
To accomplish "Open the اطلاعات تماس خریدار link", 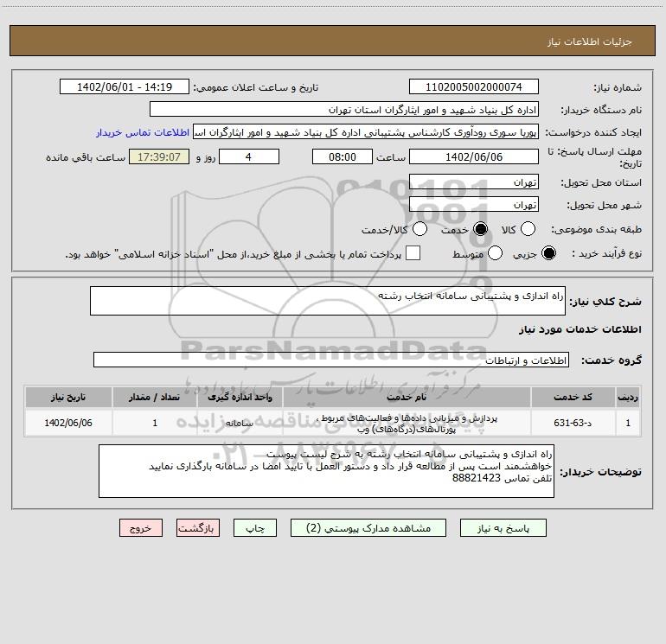I will 143,132.
